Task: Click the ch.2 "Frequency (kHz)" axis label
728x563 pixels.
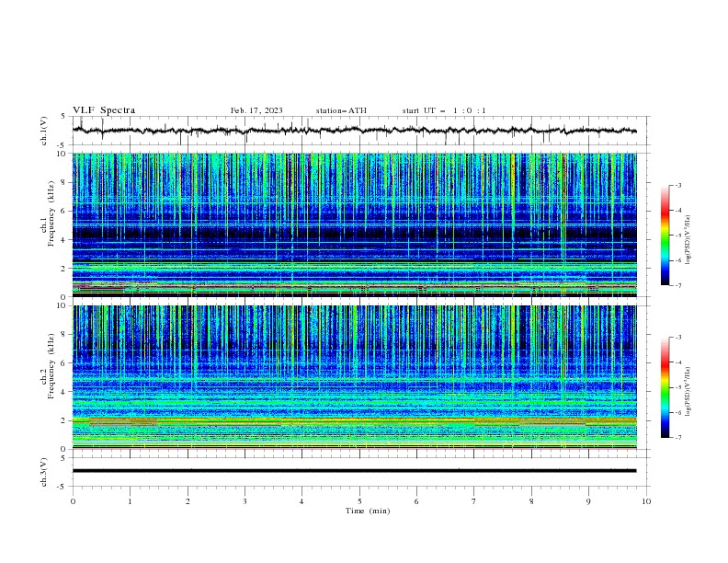Action: tap(51, 365)
